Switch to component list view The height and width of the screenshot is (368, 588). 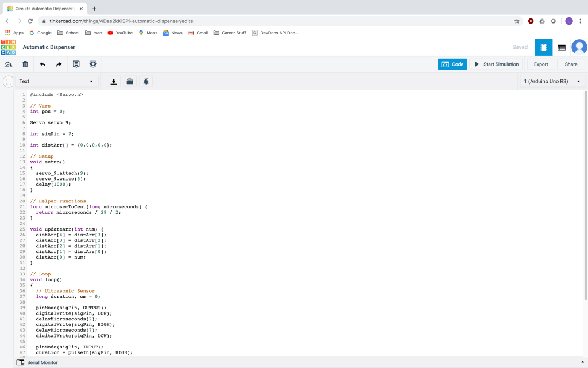tap(562, 47)
